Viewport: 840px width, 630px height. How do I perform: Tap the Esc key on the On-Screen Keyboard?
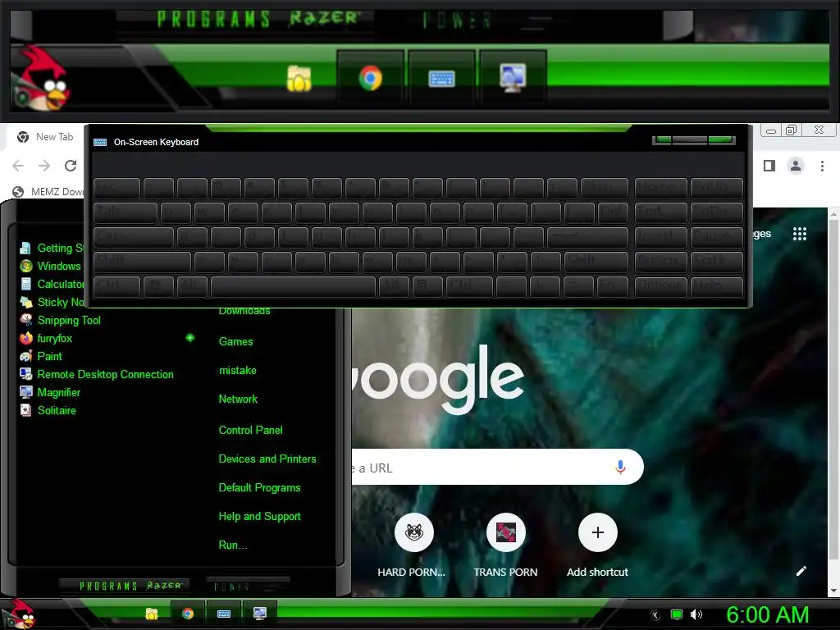tap(116, 188)
